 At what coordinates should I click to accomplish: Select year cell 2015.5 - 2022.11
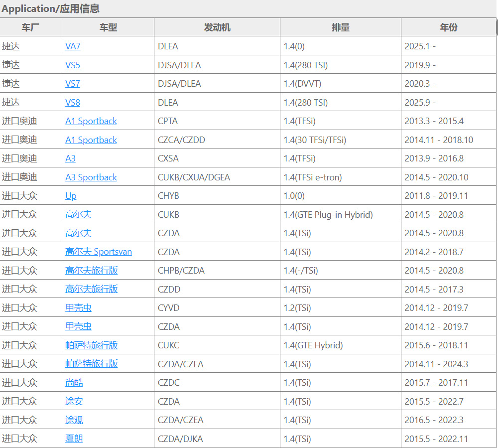tap(449, 439)
